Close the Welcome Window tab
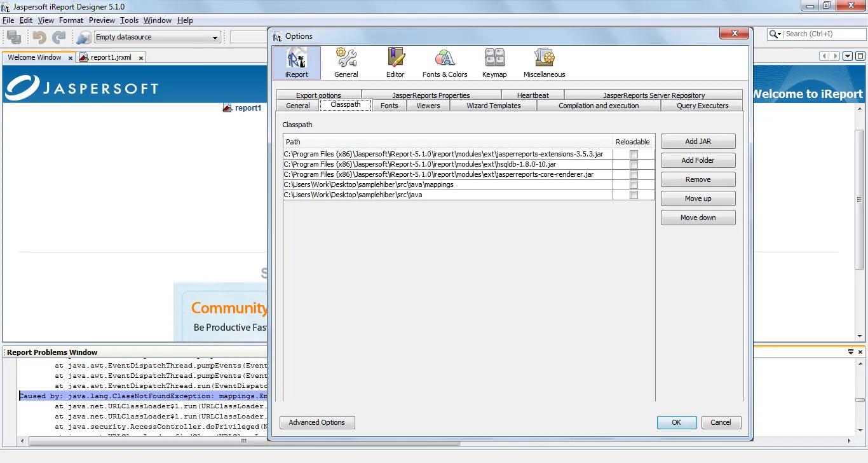 (x=71, y=58)
